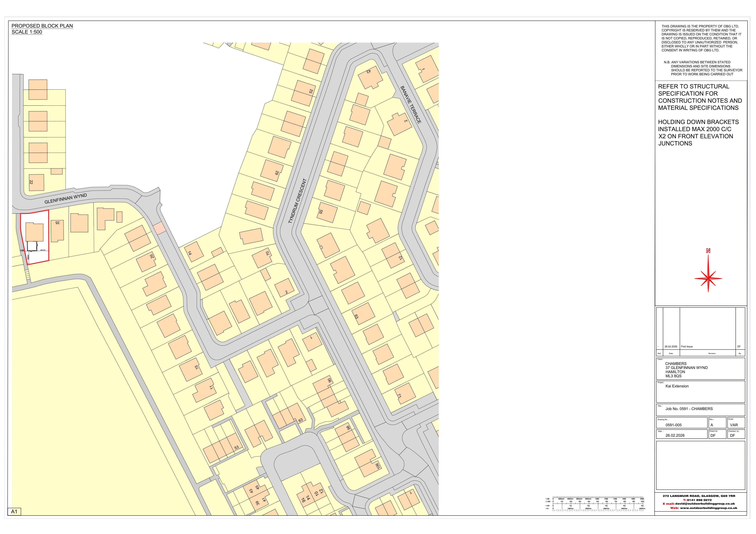Click the pink square on the road
756x534 pixels.
(159, 228)
